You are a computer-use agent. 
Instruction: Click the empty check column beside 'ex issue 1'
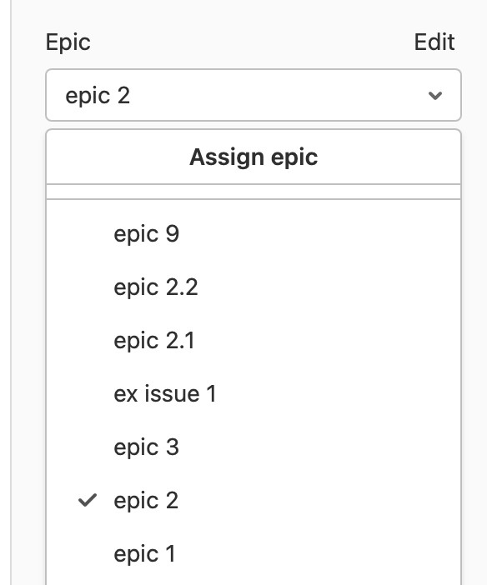(x=88, y=394)
